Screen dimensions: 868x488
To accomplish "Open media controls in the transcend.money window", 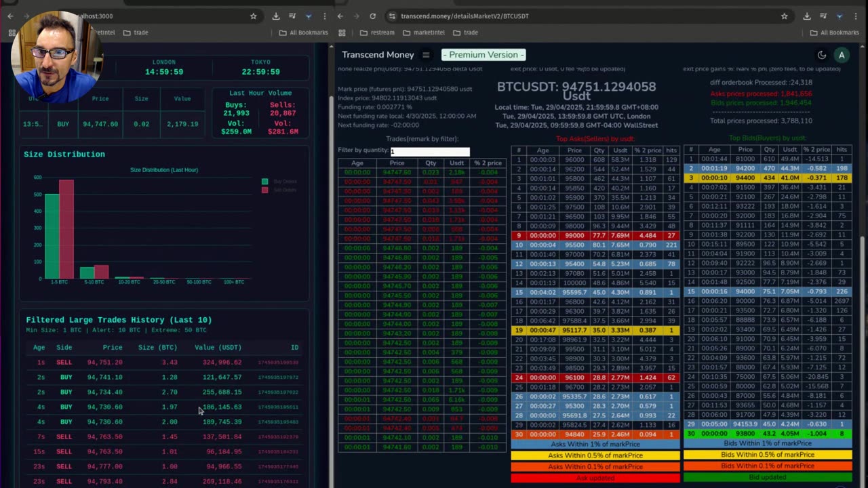I will (x=823, y=16).
